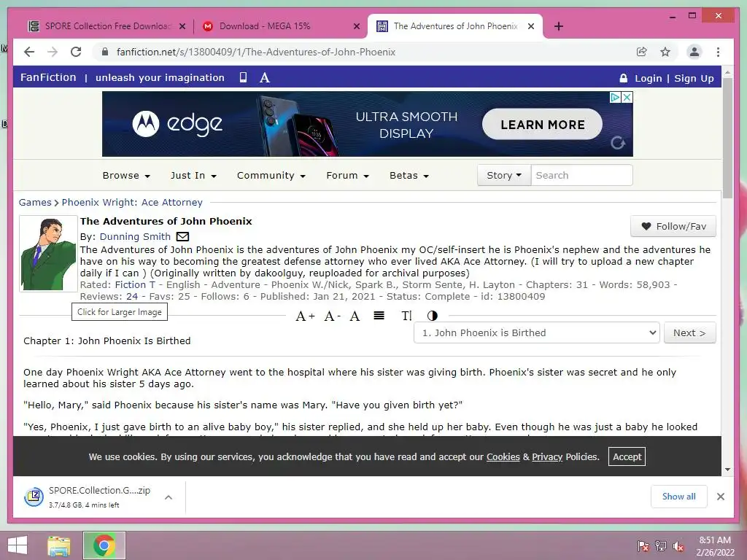Viewport: 747px width, 560px height.
Task: Close the Motorola edge ad with X
Action: [x=627, y=97]
